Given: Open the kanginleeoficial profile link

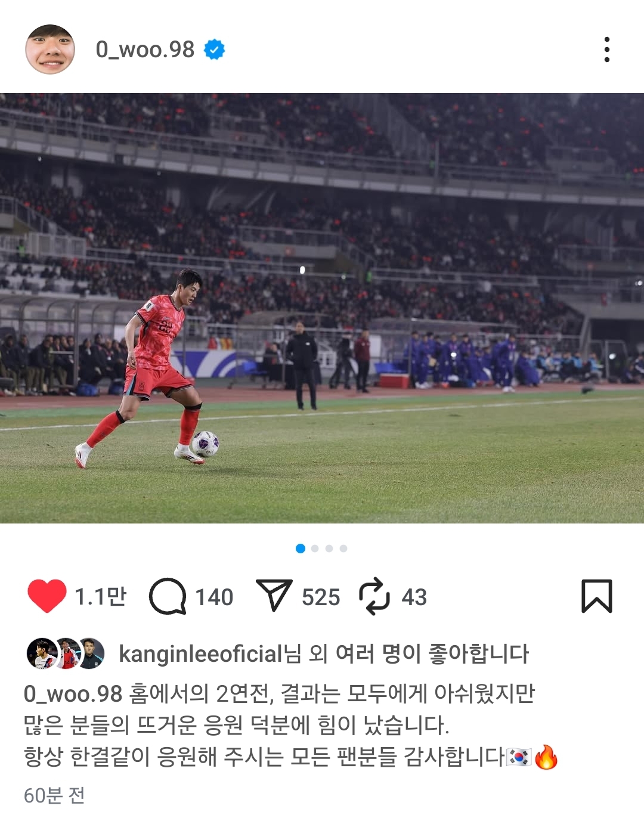Looking at the screenshot, I should pyautogui.click(x=201, y=654).
